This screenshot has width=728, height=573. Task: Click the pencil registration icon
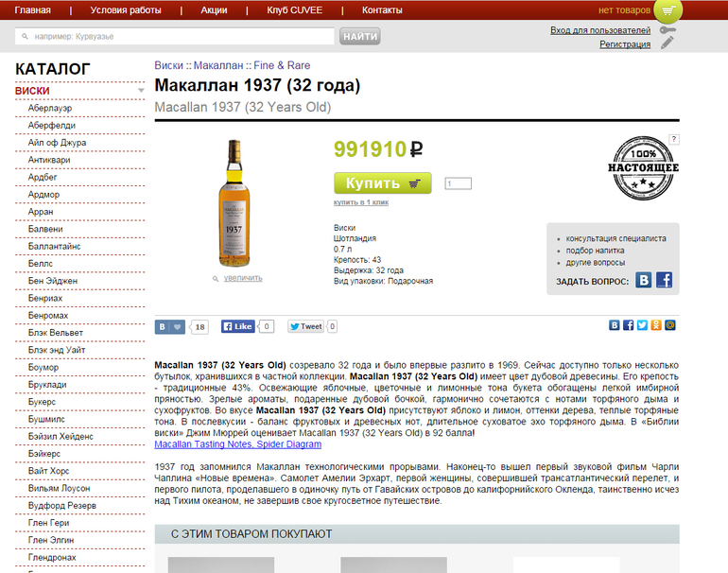pos(667,43)
